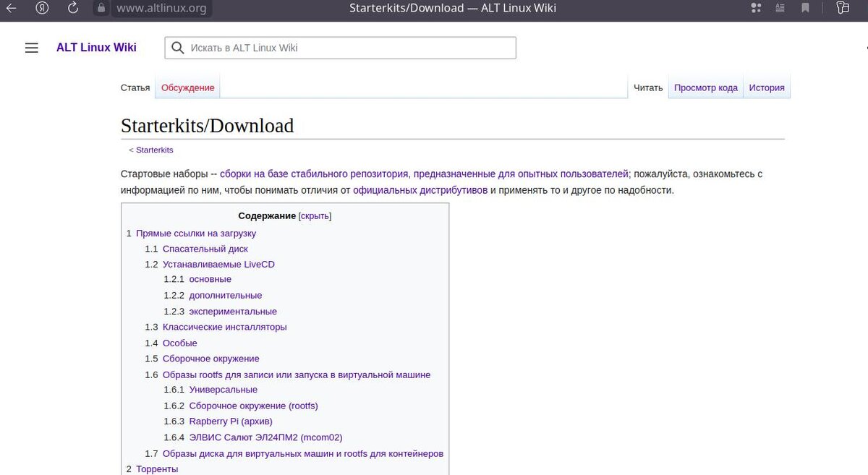Image resolution: width=868 pixels, height=475 pixels.
Task: Go to ALT Linux Wiki home link
Action: (x=96, y=48)
